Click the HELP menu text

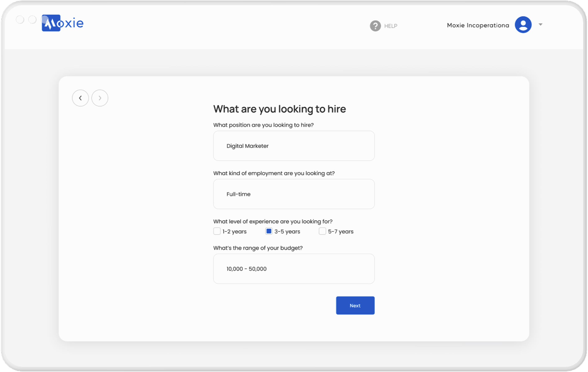[390, 26]
